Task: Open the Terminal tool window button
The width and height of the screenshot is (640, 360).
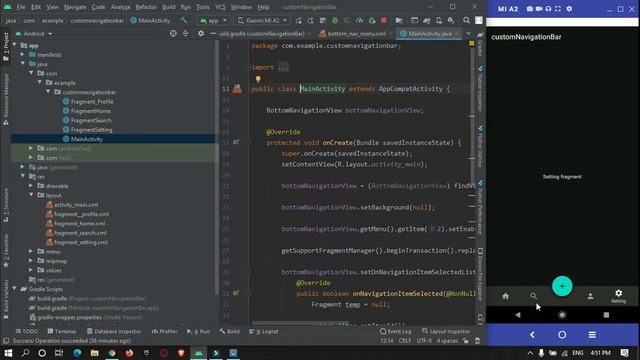Action: [x=62, y=331]
